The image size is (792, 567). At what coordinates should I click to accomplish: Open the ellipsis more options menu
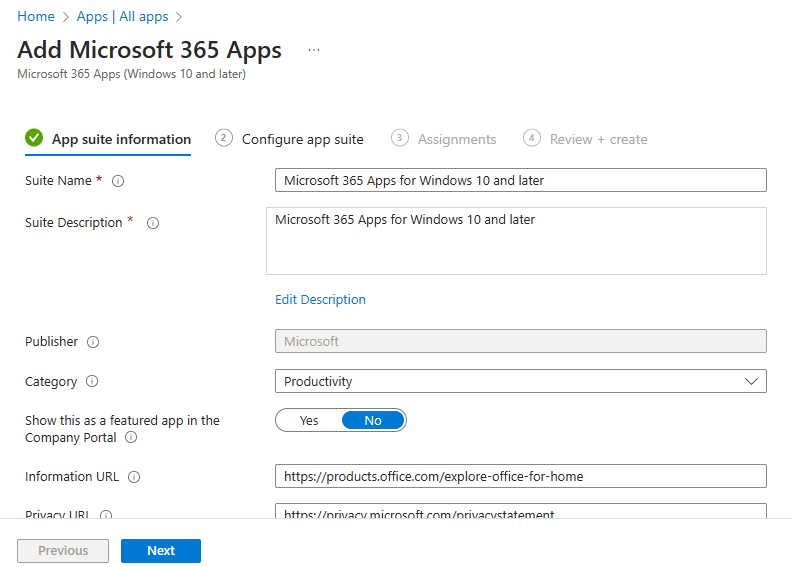(x=314, y=50)
